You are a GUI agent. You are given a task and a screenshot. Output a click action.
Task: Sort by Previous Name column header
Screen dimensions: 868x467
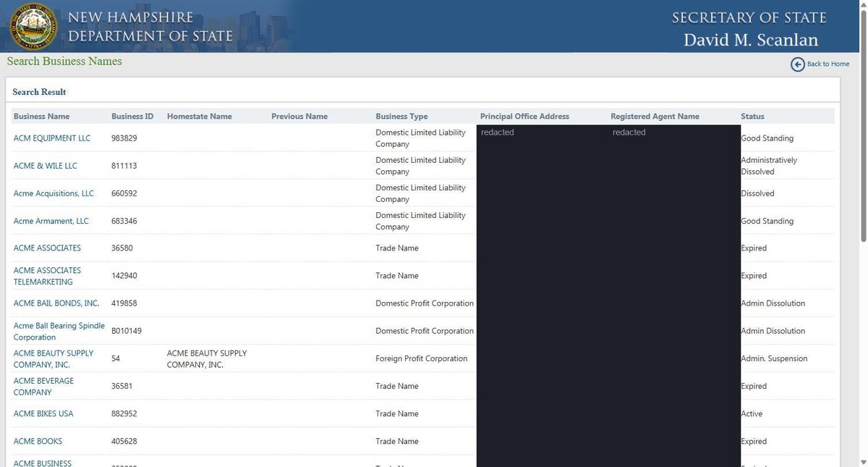coord(299,117)
